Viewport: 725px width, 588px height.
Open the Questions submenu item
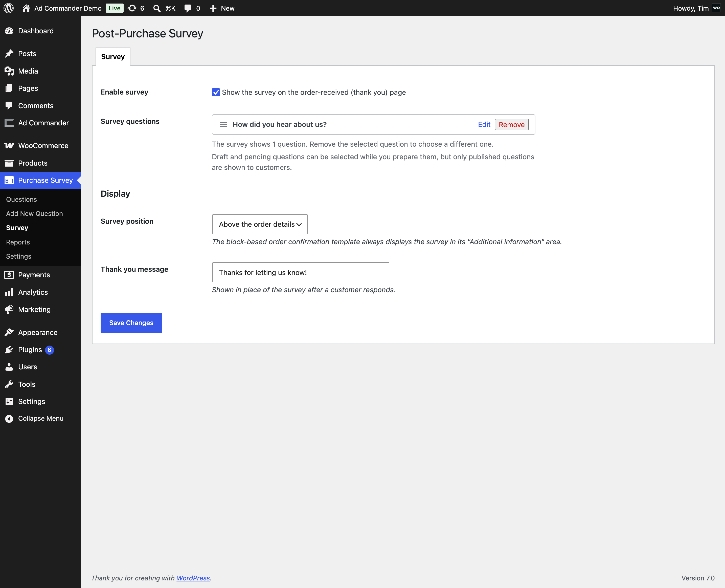pos(21,199)
